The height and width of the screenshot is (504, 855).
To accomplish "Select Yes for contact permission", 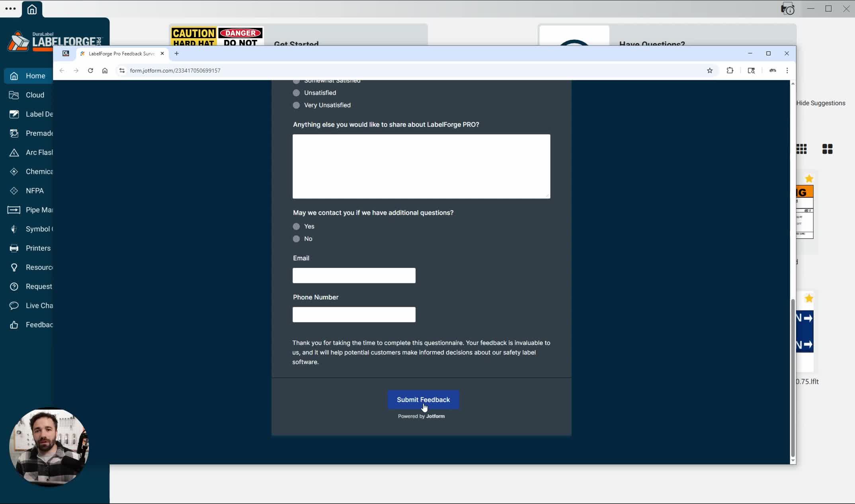I will [x=296, y=227].
